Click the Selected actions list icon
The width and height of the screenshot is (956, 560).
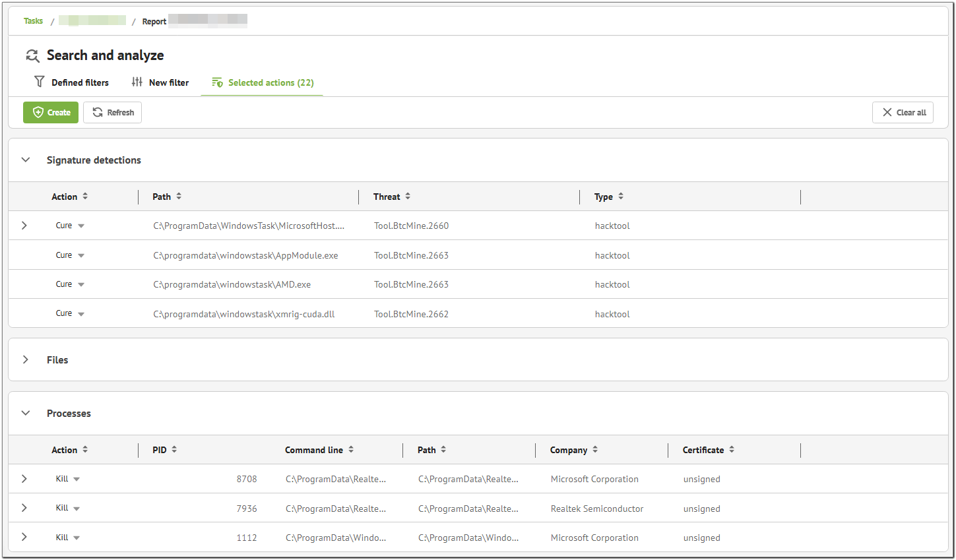point(217,82)
